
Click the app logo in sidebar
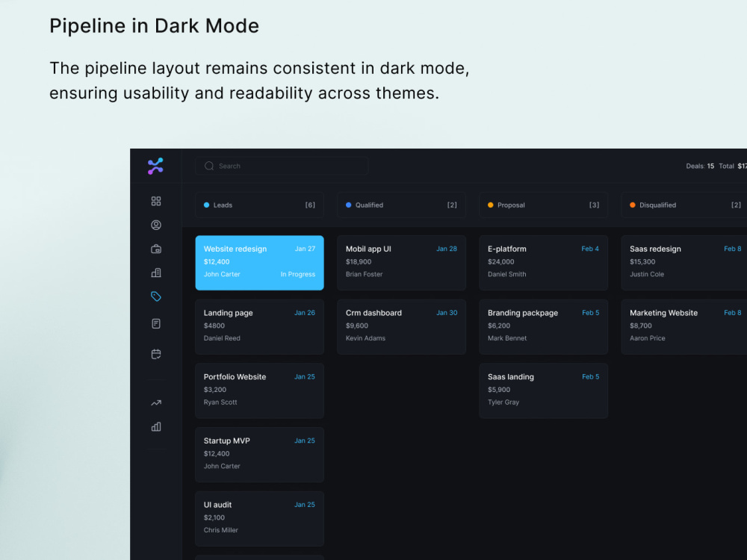[155, 167]
